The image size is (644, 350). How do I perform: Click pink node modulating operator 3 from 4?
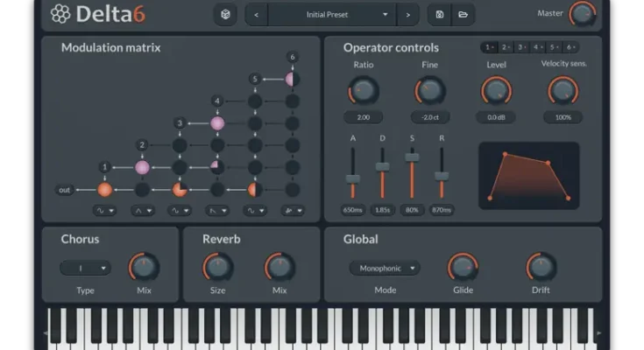click(217, 123)
